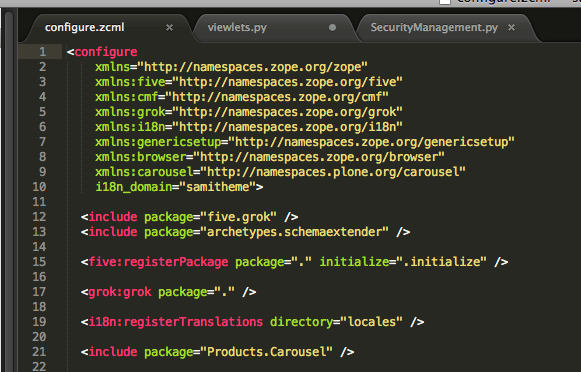Click the unsaved dot on the viewlets.py tab
Screen dimensions: 581x372
[x=332, y=27]
